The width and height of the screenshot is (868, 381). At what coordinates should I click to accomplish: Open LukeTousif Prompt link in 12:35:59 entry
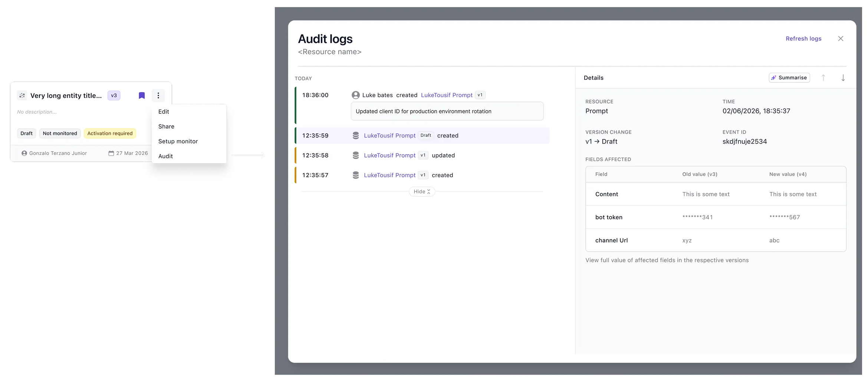click(x=389, y=136)
